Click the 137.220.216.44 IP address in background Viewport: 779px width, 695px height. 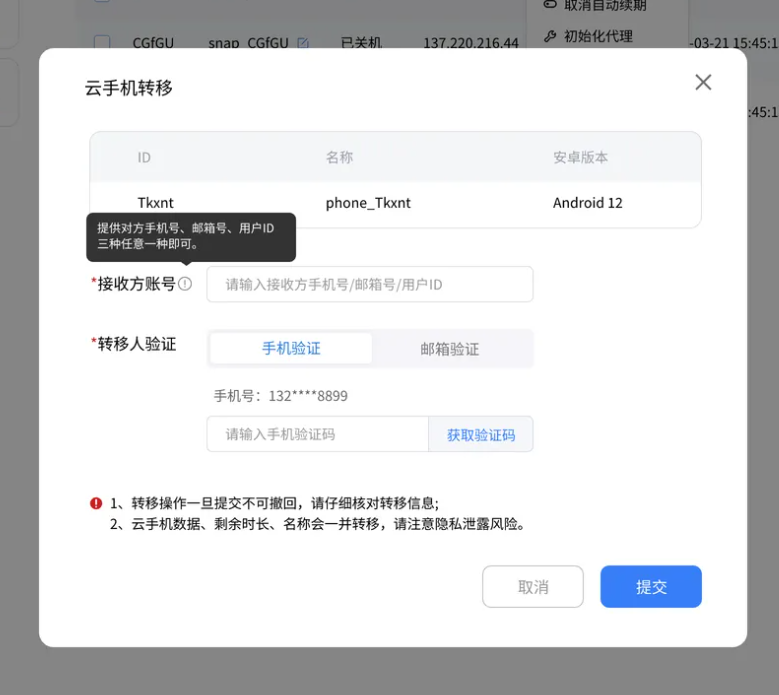[x=470, y=43]
